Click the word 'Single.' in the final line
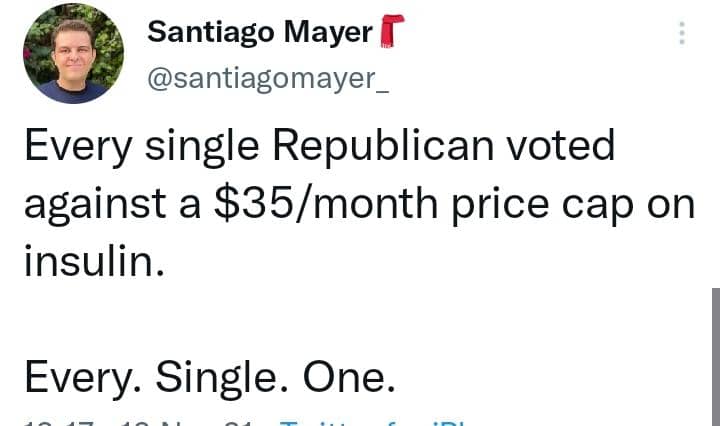Image resolution: width=720 pixels, height=426 pixels. click(x=222, y=379)
